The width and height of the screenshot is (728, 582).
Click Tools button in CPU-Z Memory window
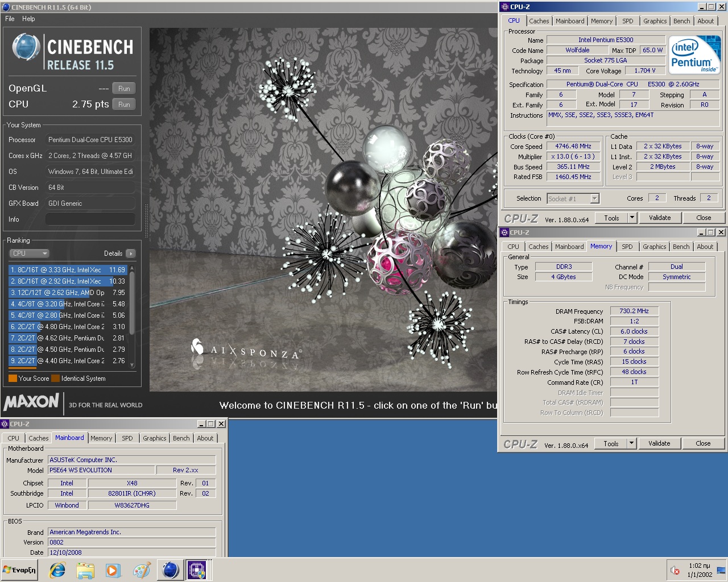(x=611, y=443)
